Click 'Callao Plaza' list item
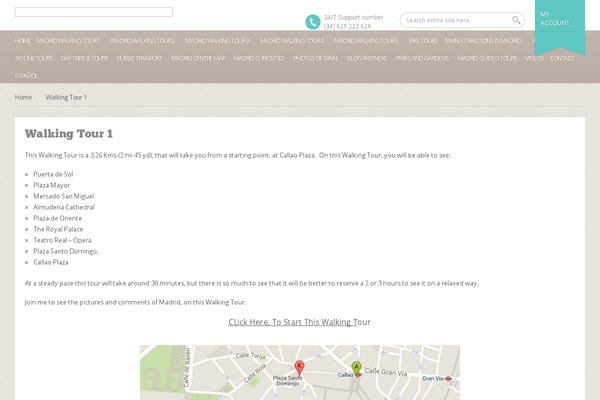Image resolution: width=600 pixels, height=400 pixels. (x=51, y=262)
